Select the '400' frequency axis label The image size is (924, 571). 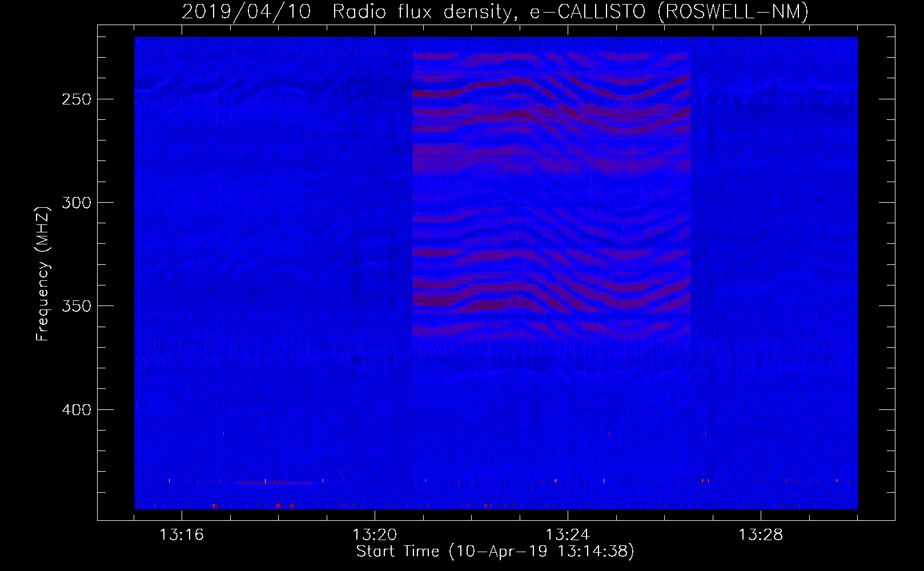(x=76, y=410)
